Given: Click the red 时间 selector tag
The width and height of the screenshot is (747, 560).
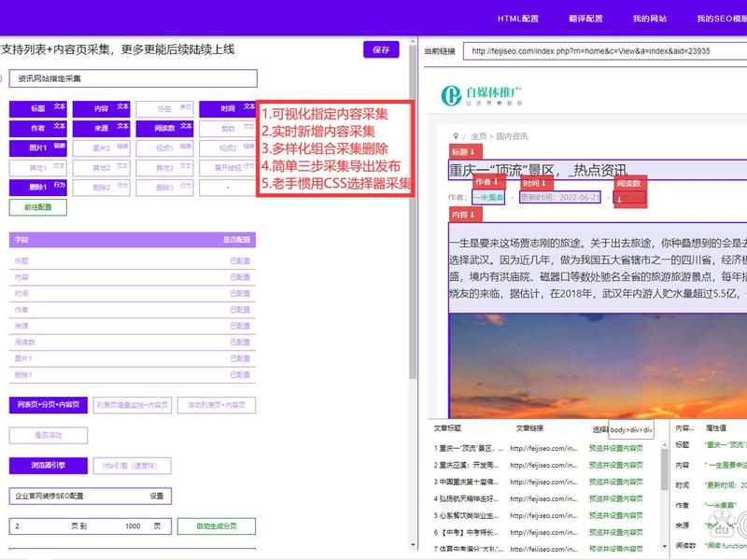Looking at the screenshot, I should (536, 183).
